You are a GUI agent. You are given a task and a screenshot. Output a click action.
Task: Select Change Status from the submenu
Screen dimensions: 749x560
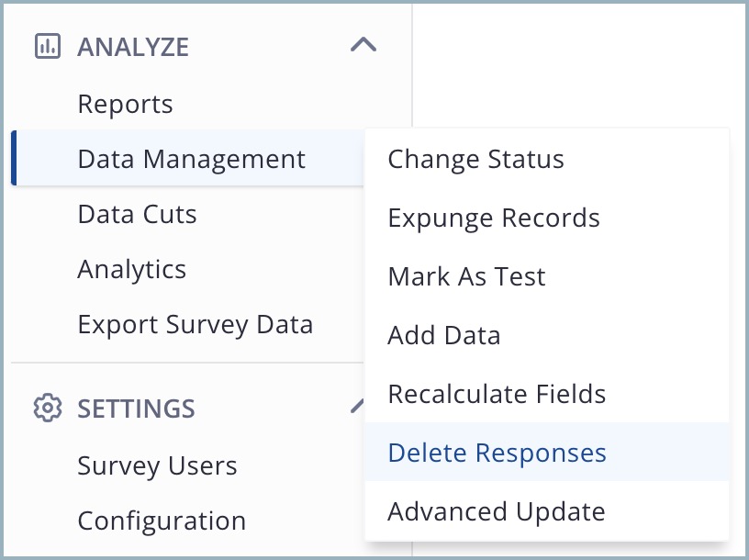[x=475, y=159]
